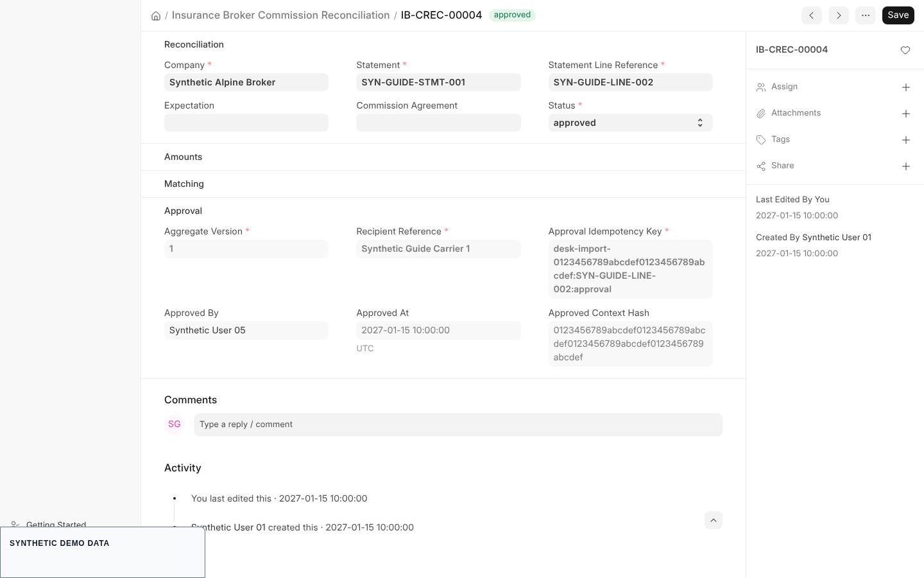Click the Approval Idempotency Key field
The width and height of the screenshot is (924, 578).
(630, 269)
